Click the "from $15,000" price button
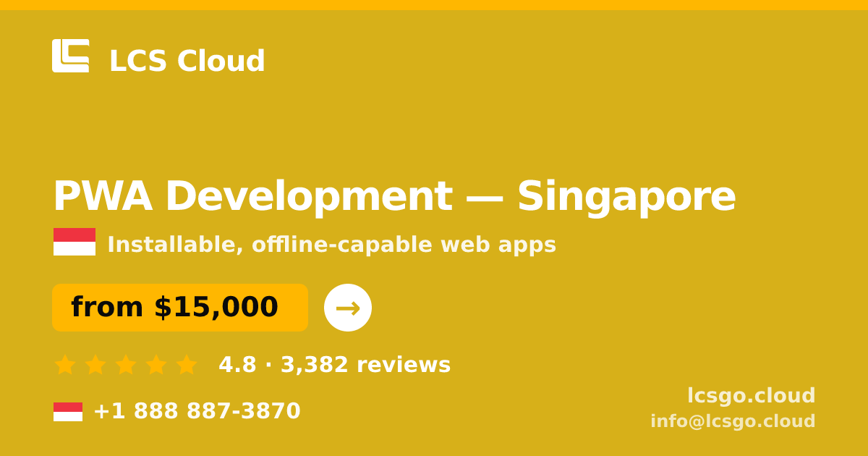This screenshot has width=868, height=456. pos(180,308)
